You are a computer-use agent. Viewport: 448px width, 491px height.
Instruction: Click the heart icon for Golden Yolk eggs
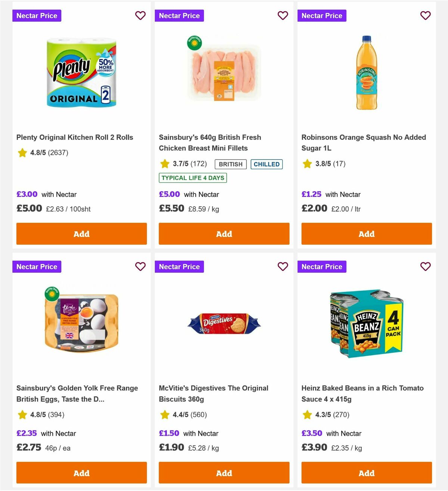(140, 267)
